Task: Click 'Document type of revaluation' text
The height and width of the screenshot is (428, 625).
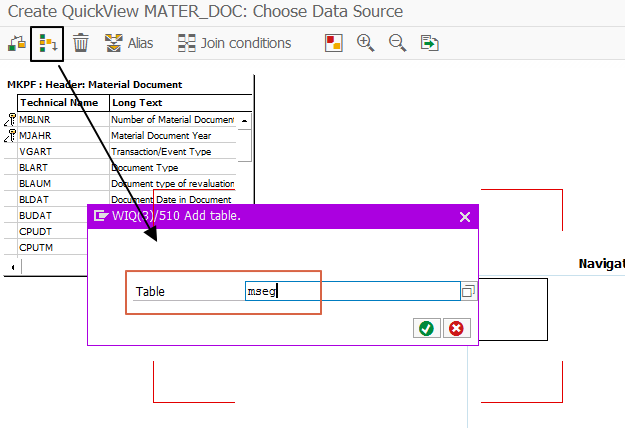Action: coord(173,183)
